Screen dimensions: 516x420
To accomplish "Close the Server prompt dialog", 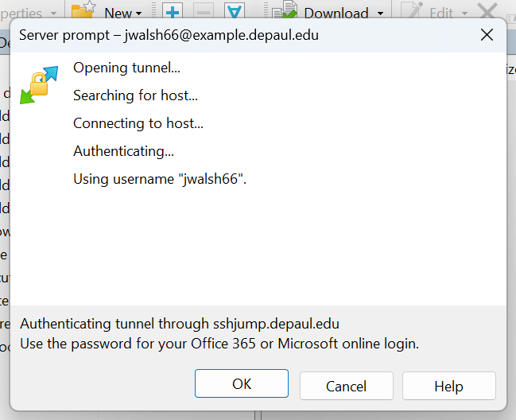I will click(x=487, y=35).
